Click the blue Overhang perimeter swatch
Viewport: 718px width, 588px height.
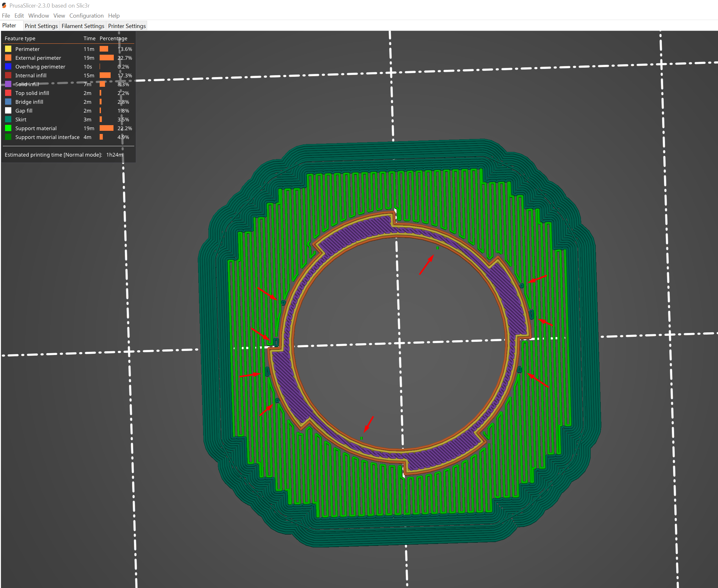pos(8,66)
